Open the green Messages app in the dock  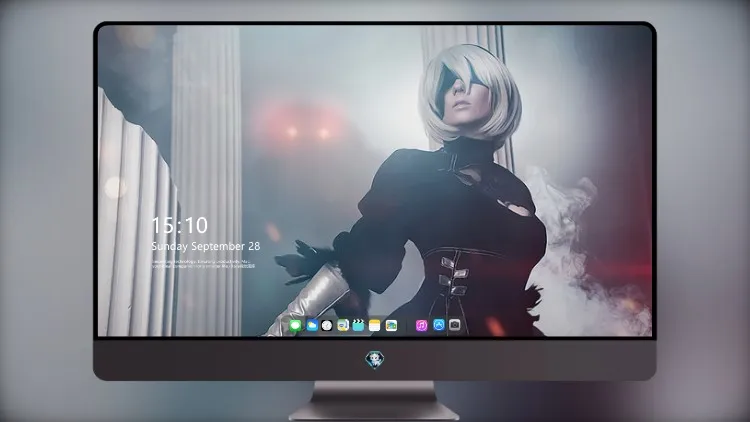click(x=296, y=326)
